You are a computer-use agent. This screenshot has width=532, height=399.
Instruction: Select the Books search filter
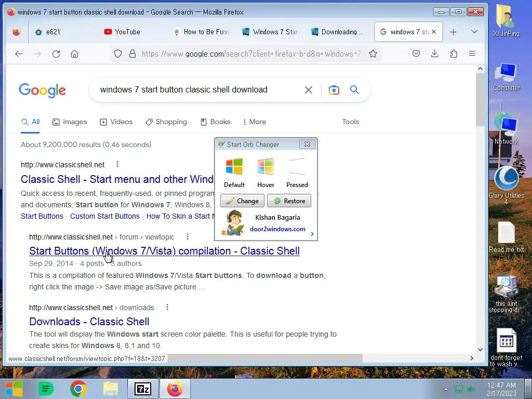pyautogui.click(x=216, y=122)
